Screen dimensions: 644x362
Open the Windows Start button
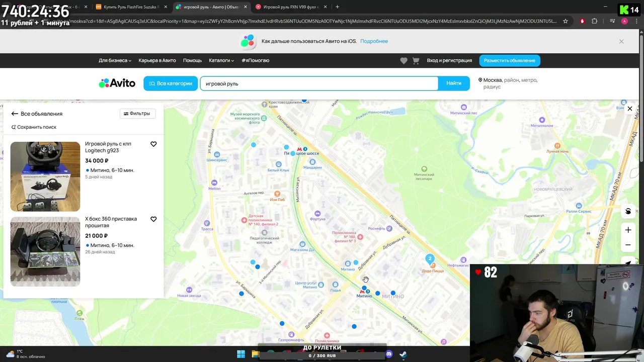click(x=241, y=354)
